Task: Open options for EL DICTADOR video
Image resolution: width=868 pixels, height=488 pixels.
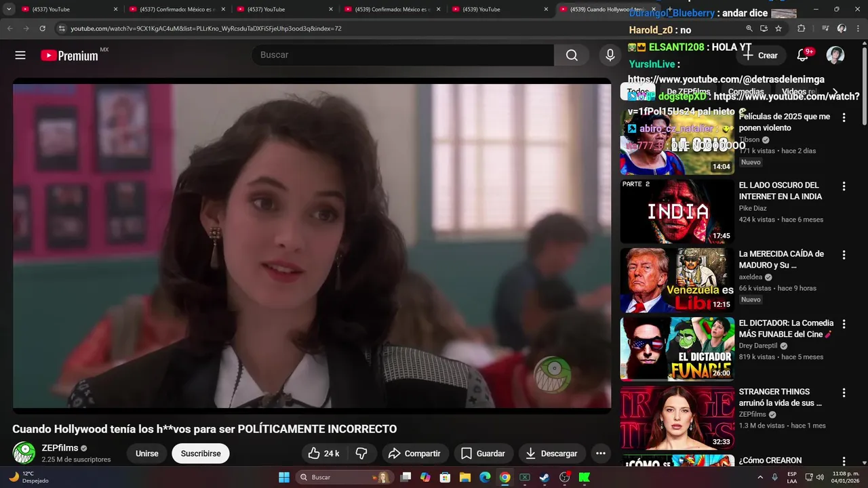Action: [844, 324]
